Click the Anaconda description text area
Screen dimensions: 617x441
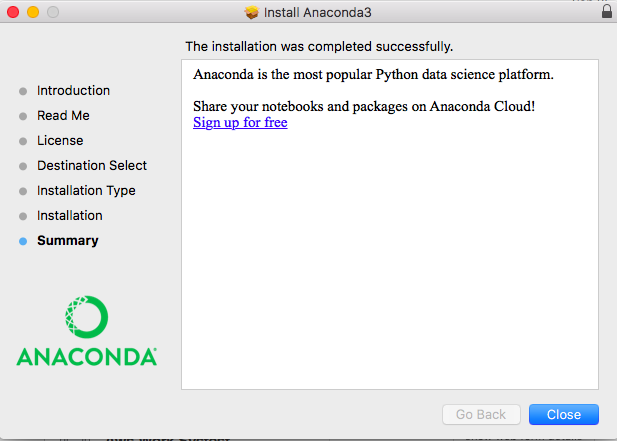pyautogui.click(x=389, y=250)
